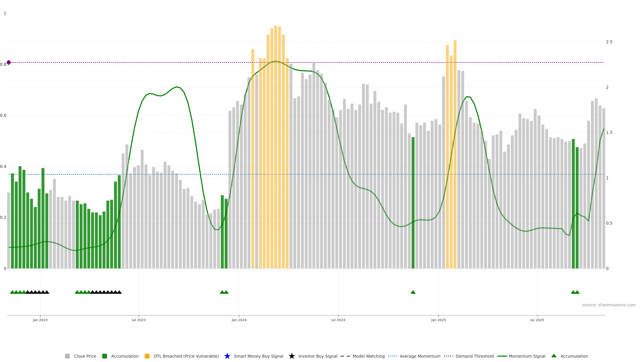
Task: Click the Jul 2025 axis label
Action: (x=537, y=320)
